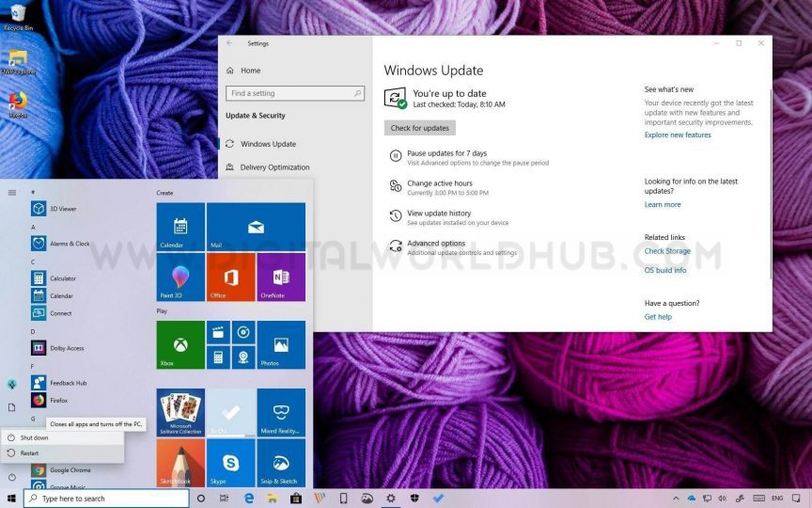Choose Restart from the power menu
This screenshot has height=508, width=812.
(29, 453)
